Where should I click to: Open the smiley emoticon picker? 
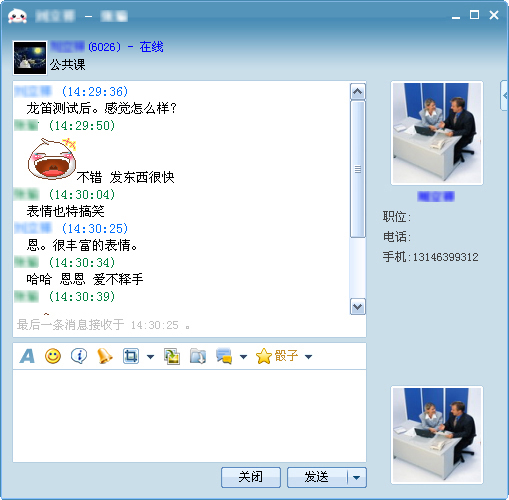(53, 356)
